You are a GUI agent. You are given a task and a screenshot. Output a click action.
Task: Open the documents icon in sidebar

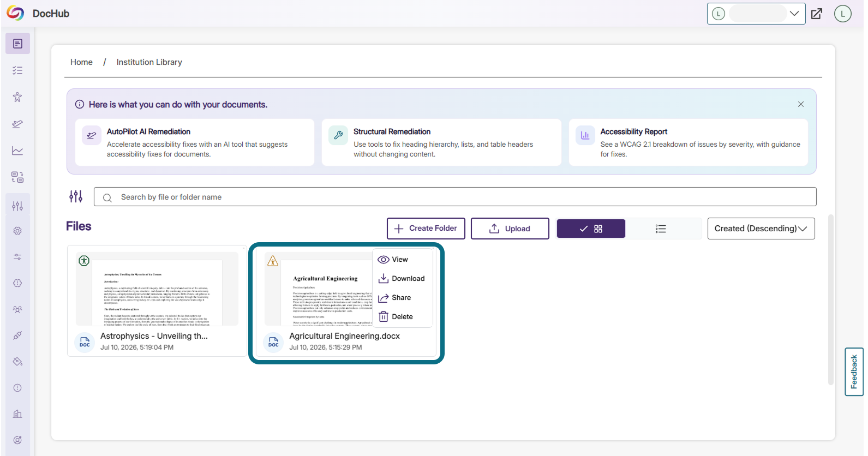pyautogui.click(x=17, y=44)
